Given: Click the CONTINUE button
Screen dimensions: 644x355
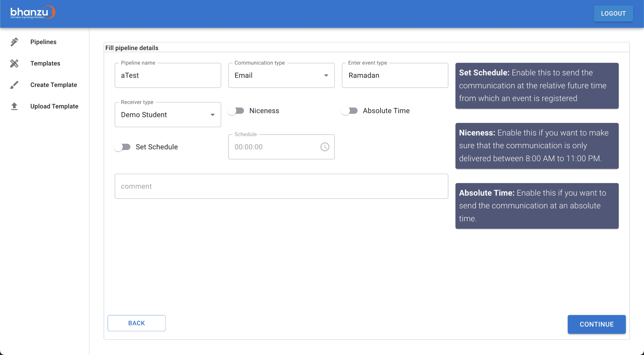Looking at the screenshot, I should click(596, 324).
